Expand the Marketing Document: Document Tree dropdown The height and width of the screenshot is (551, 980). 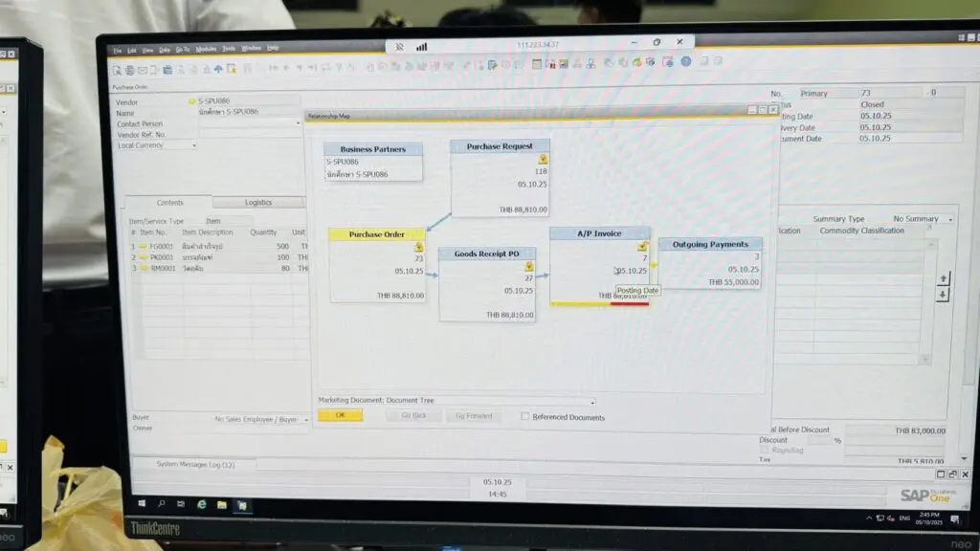click(x=592, y=402)
